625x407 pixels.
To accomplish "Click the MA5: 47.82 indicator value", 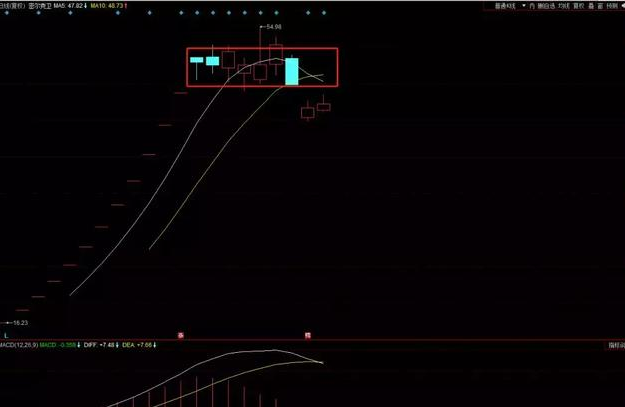I will pyautogui.click(x=71, y=6).
